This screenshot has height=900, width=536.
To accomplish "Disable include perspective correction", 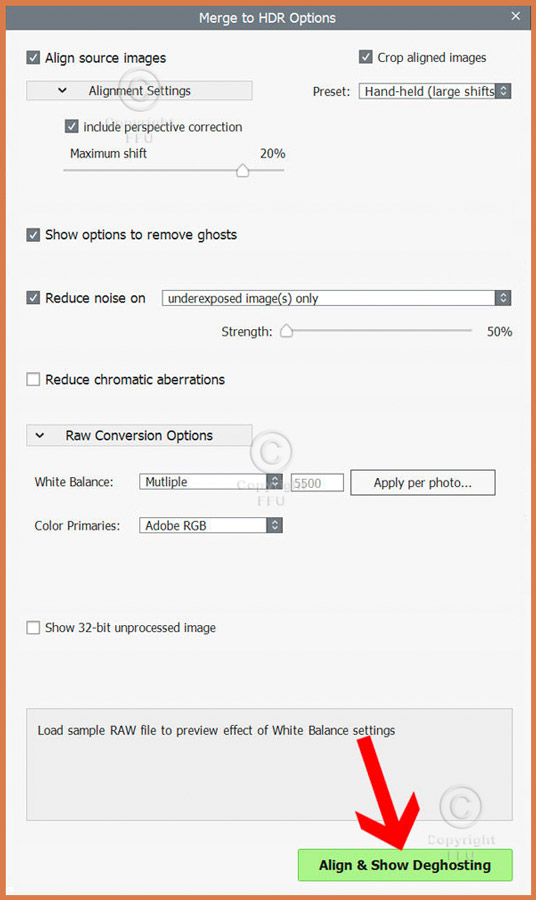I will coord(72,126).
